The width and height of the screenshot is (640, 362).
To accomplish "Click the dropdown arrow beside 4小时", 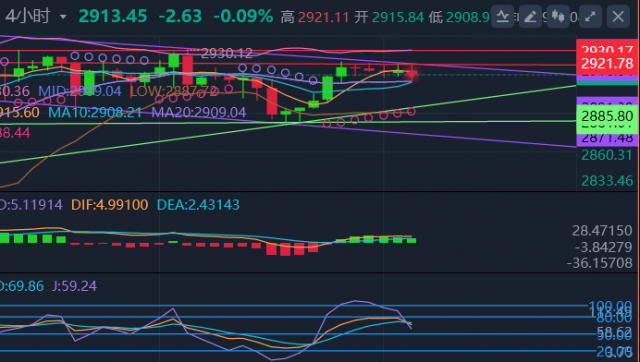I will [63, 17].
